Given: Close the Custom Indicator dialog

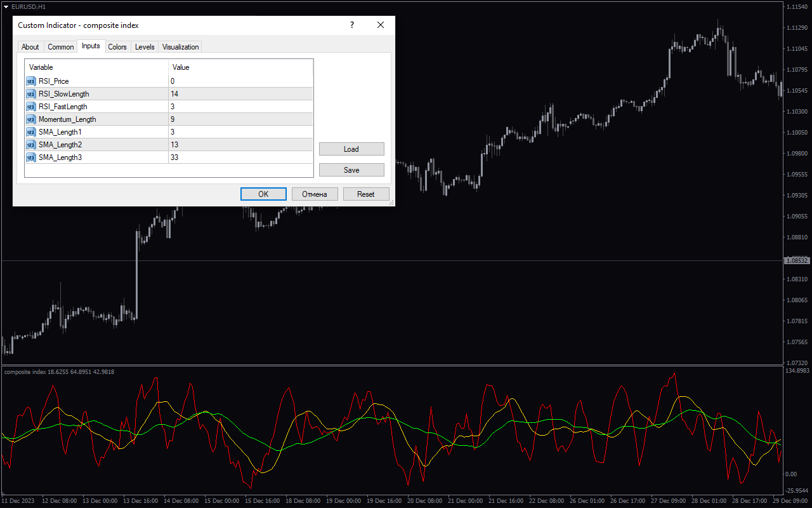Looking at the screenshot, I should coord(381,25).
